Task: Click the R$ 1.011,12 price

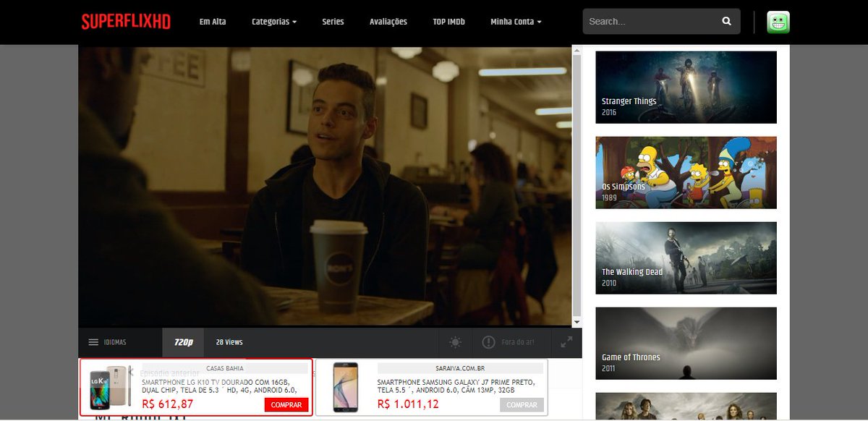Action: tap(408, 404)
